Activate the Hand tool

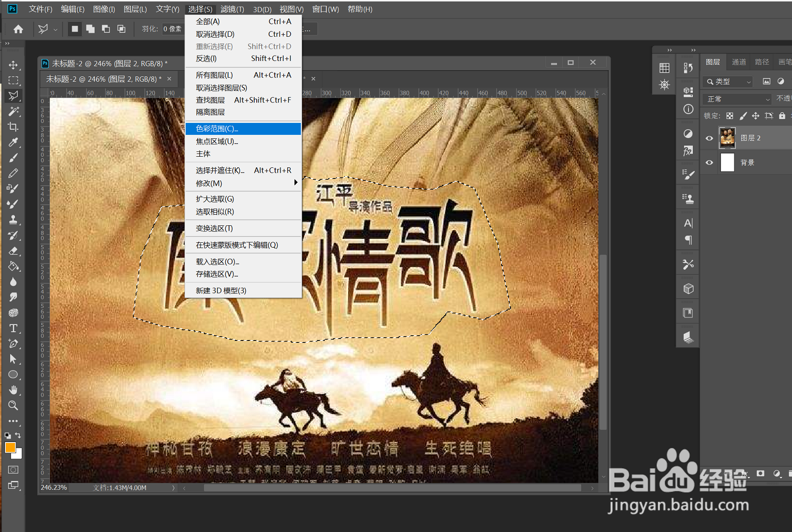14,390
